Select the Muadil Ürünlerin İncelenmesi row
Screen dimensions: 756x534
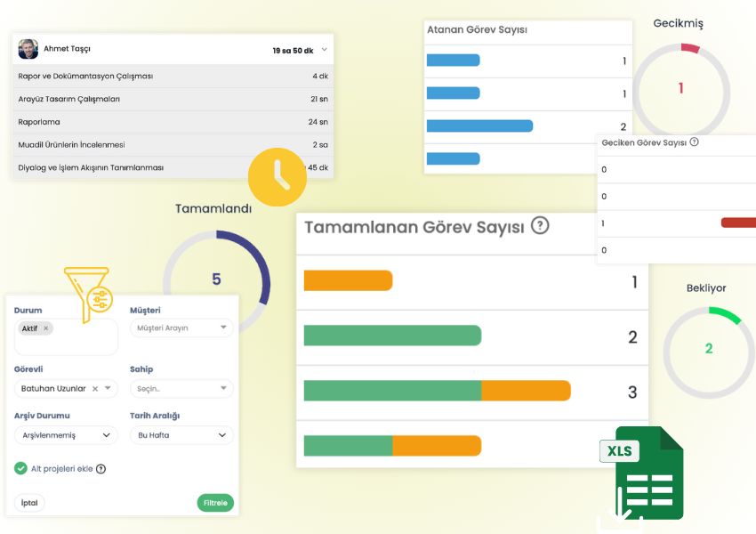[x=173, y=144]
